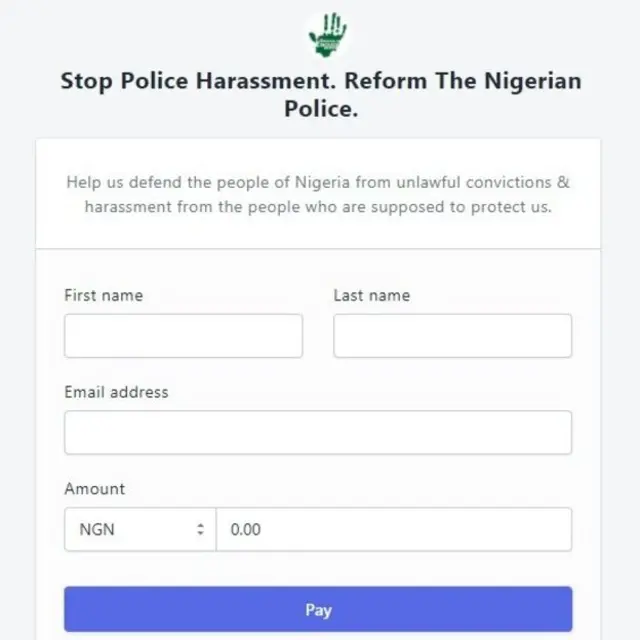640x640 pixels.
Task: Click the "Amount" label
Action: pos(95,489)
